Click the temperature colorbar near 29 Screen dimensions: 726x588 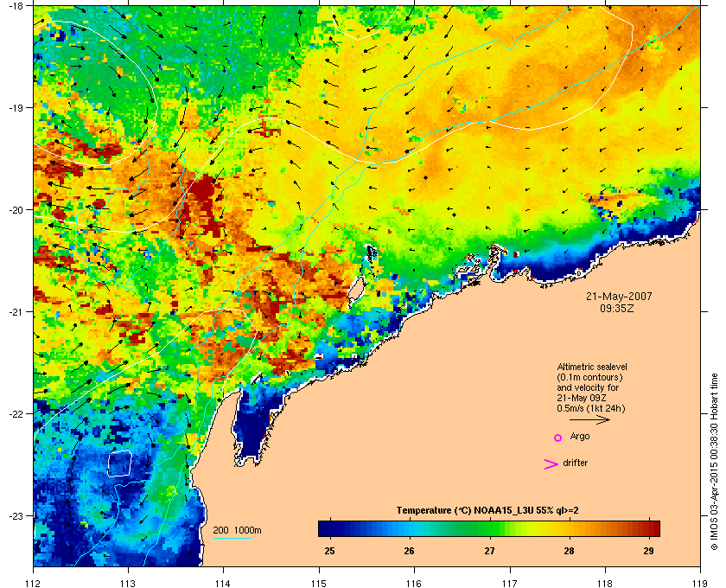[x=649, y=528]
